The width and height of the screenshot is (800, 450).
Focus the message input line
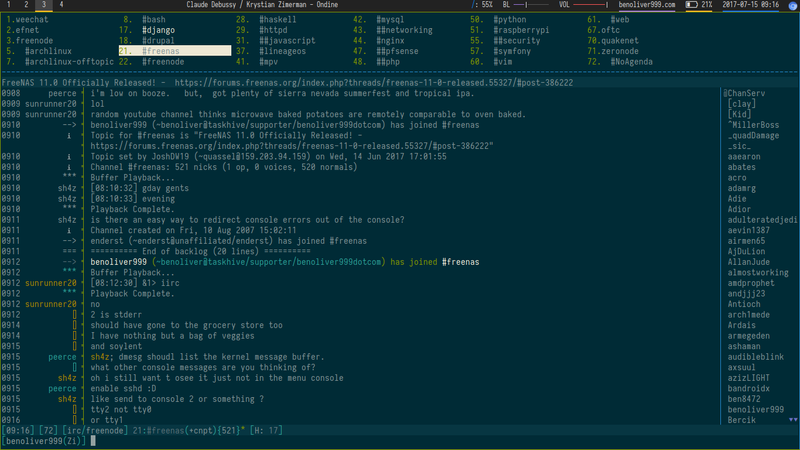coord(400,441)
